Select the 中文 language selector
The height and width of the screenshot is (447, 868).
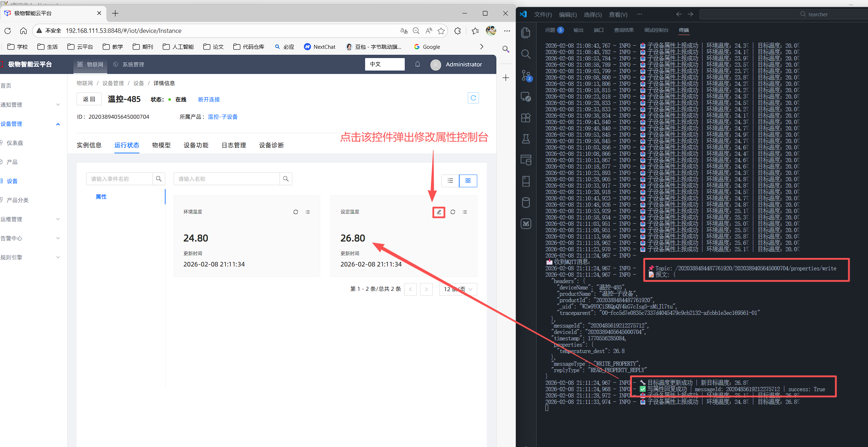(x=384, y=64)
